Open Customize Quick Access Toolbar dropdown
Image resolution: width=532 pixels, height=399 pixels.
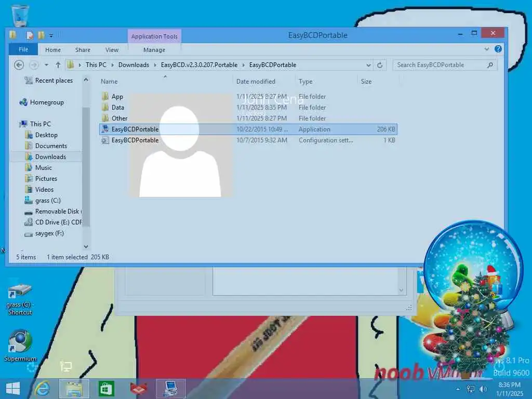click(51, 35)
